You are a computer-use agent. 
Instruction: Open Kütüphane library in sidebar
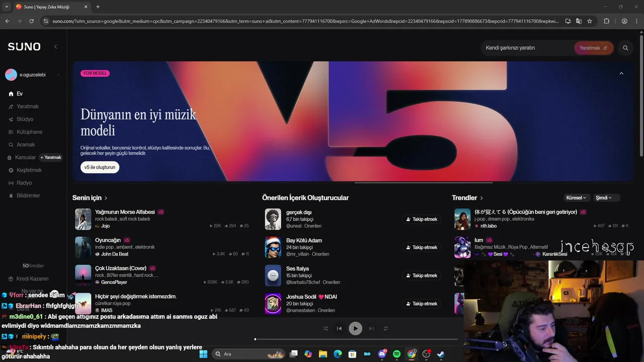(26, 132)
